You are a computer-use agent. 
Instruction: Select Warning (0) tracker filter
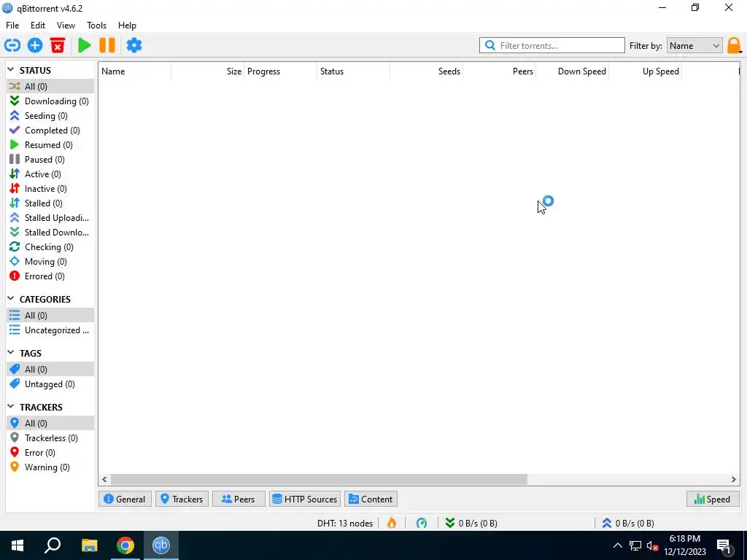pos(50,467)
